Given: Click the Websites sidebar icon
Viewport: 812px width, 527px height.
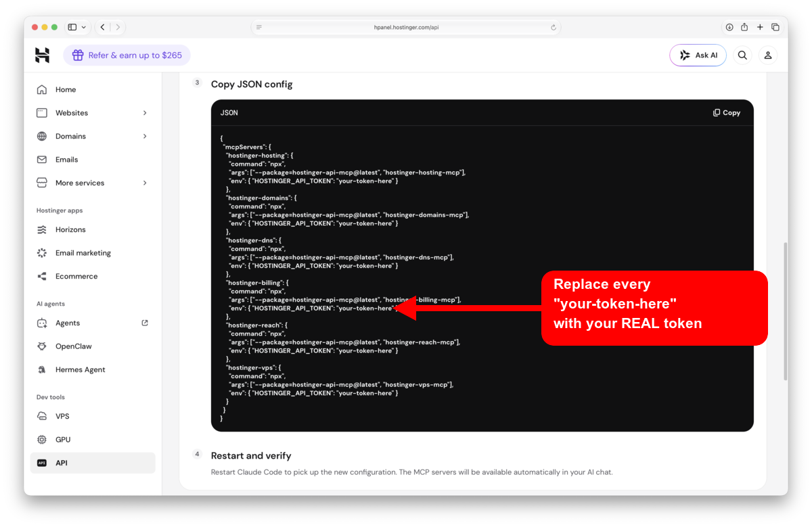Looking at the screenshot, I should tap(42, 113).
